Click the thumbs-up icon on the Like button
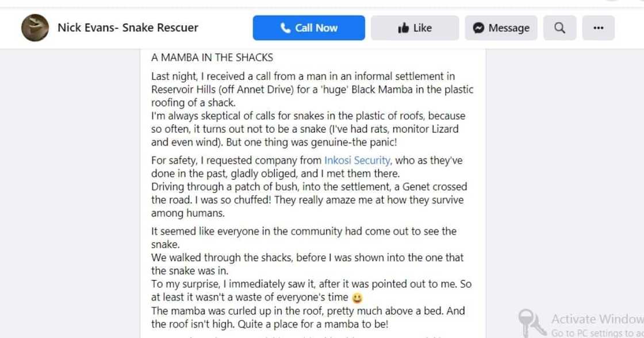 402,27
